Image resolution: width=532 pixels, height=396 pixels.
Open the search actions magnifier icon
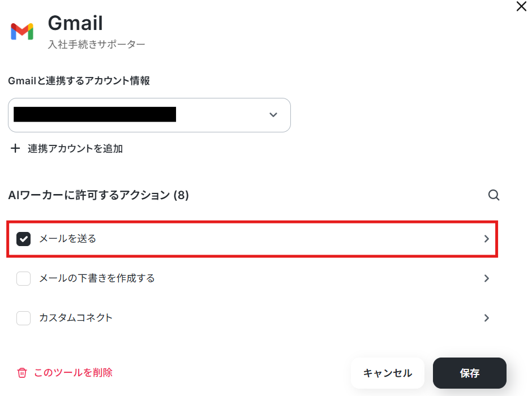pyautogui.click(x=494, y=195)
